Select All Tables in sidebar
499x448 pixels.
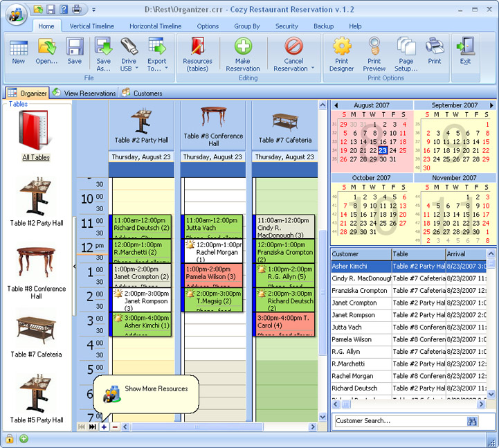36,135
